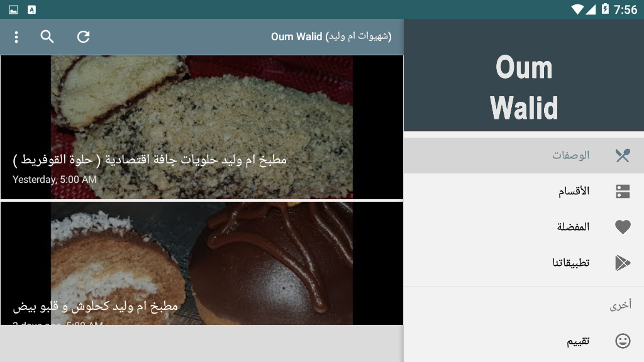Image resolution: width=644 pixels, height=362 pixels.
Task: Tap the heart favorites icon
Action: (623, 227)
